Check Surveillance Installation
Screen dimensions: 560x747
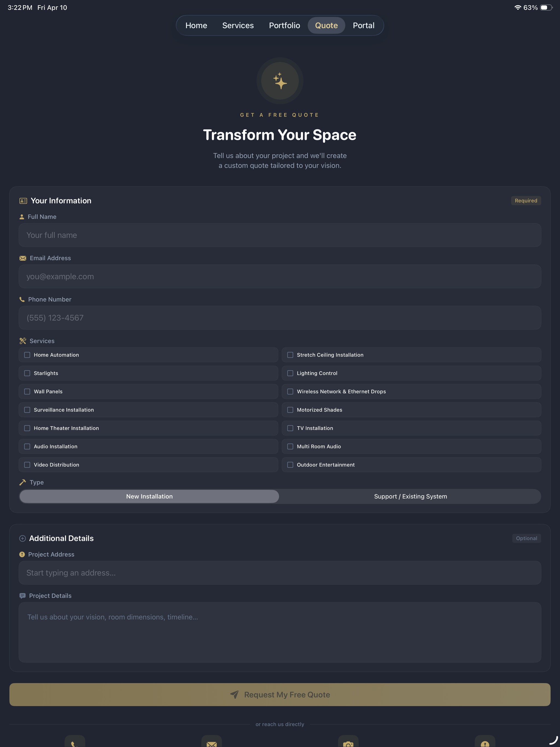(x=148, y=410)
